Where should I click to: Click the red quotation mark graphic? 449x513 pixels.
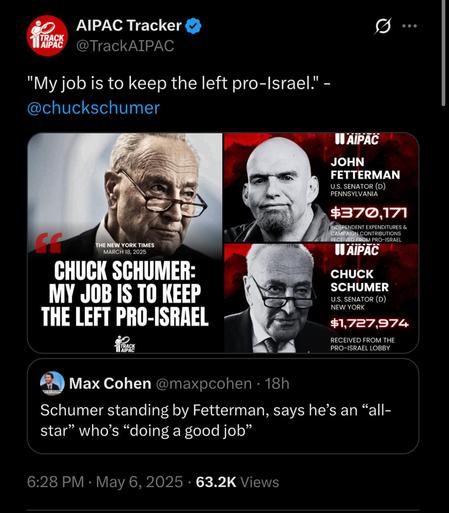coord(48,243)
